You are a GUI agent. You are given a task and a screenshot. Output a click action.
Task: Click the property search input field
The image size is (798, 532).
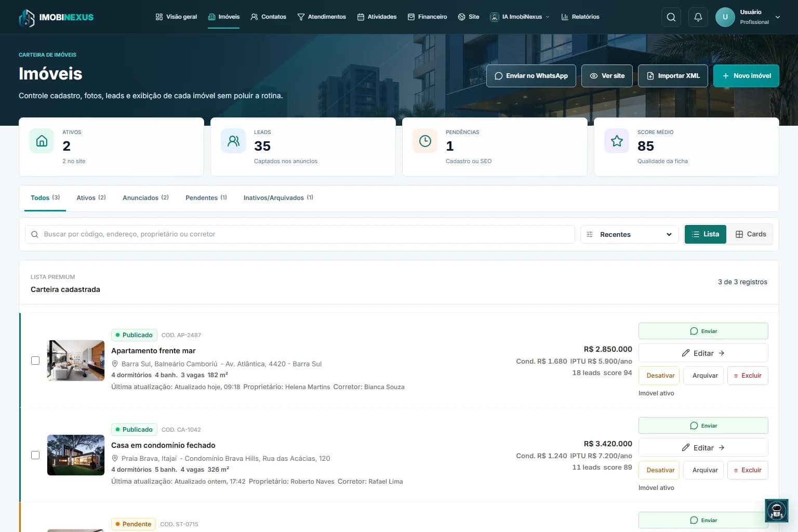[300, 234]
